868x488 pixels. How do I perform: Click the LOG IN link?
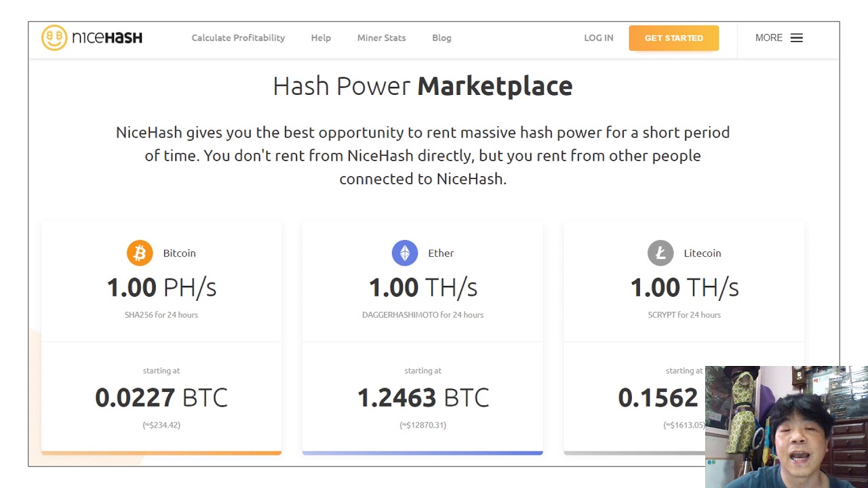599,38
